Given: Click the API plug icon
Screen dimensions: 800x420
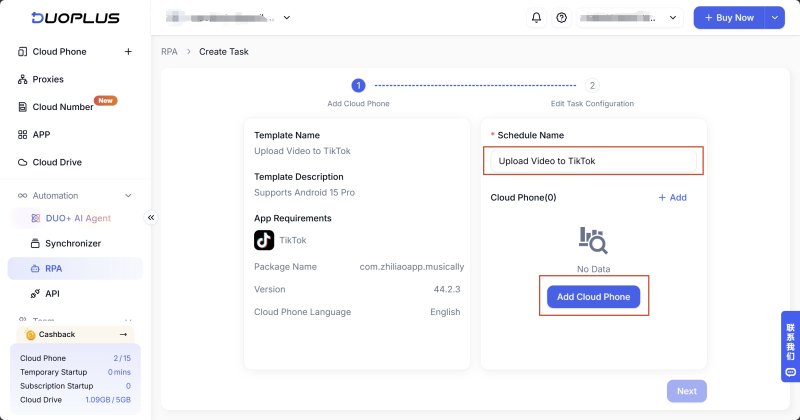Looking at the screenshot, I should [x=35, y=293].
